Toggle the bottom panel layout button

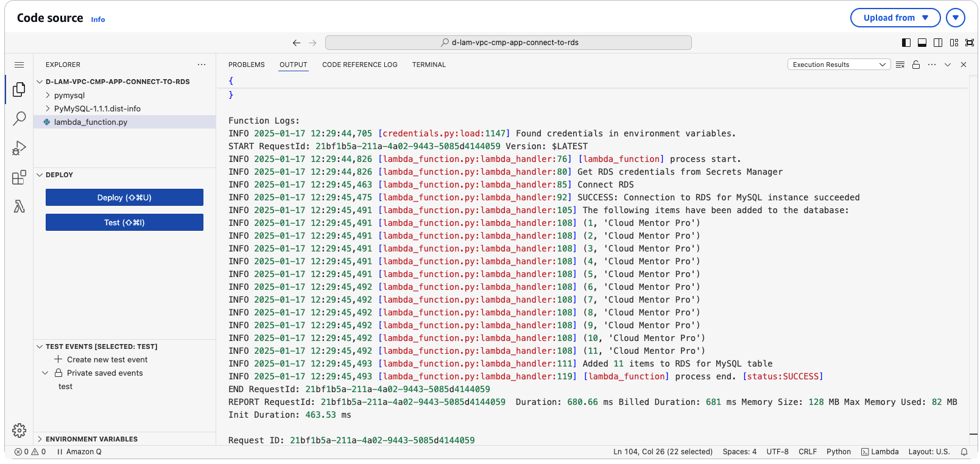922,43
